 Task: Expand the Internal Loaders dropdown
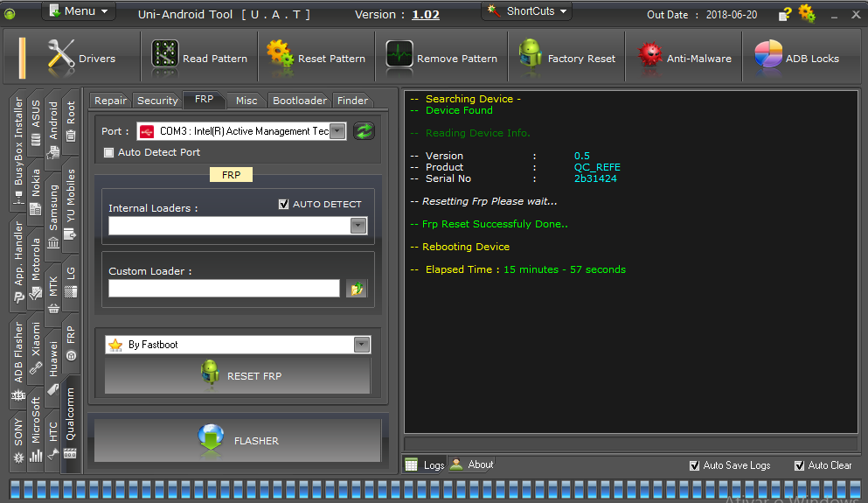358,226
